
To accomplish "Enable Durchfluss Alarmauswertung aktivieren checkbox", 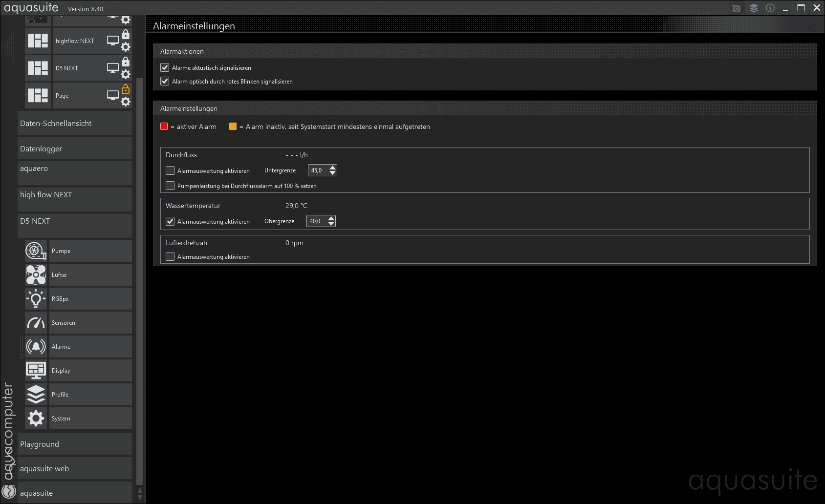I will pyautogui.click(x=170, y=170).
